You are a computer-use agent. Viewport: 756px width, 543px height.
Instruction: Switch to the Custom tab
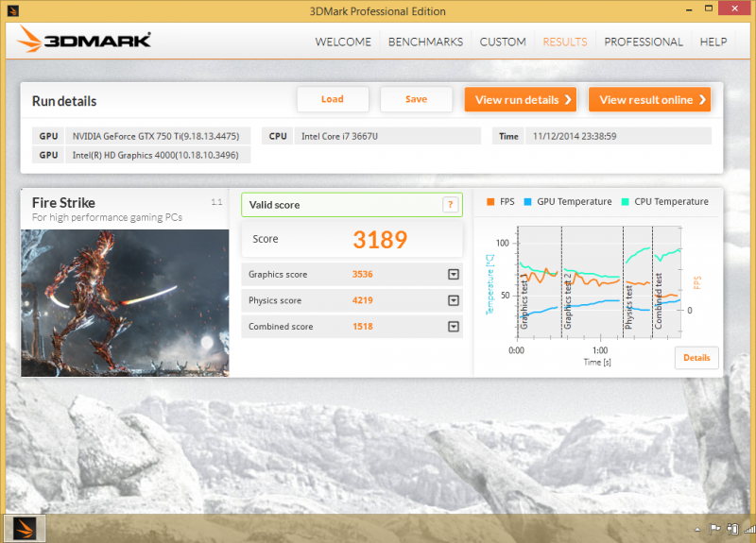pos(503,42)
